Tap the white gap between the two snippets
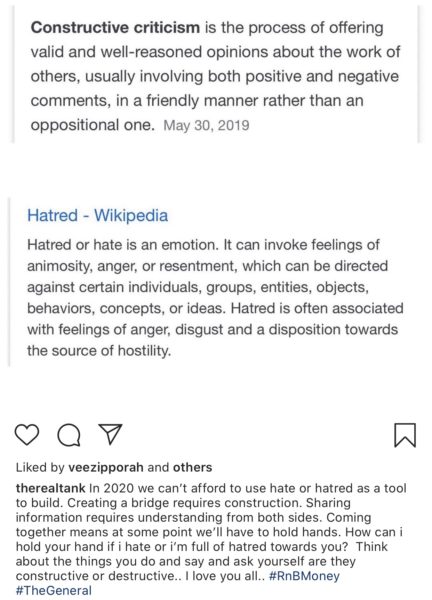The image size is (432, 600). 216,171
